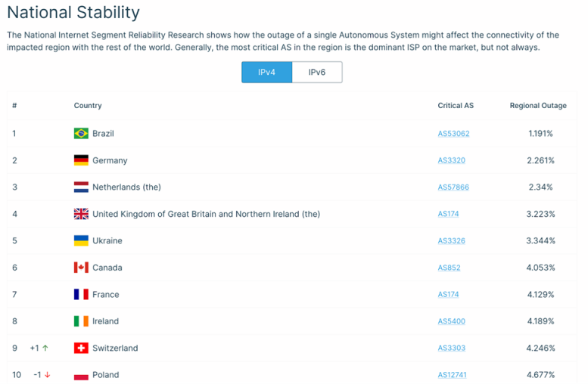Open the AS3326 link for Ukraine
This screenshot has height=384, width=588.
point(451,241)
